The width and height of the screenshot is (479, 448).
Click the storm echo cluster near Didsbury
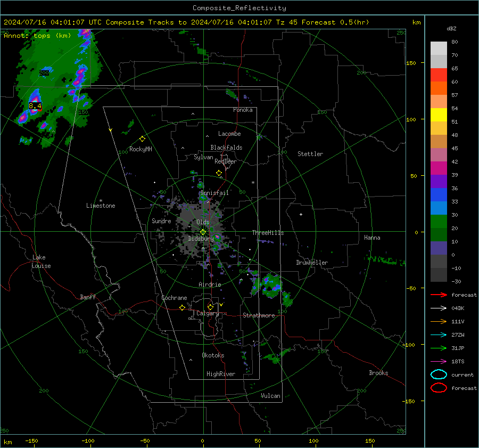coord(217,237)
